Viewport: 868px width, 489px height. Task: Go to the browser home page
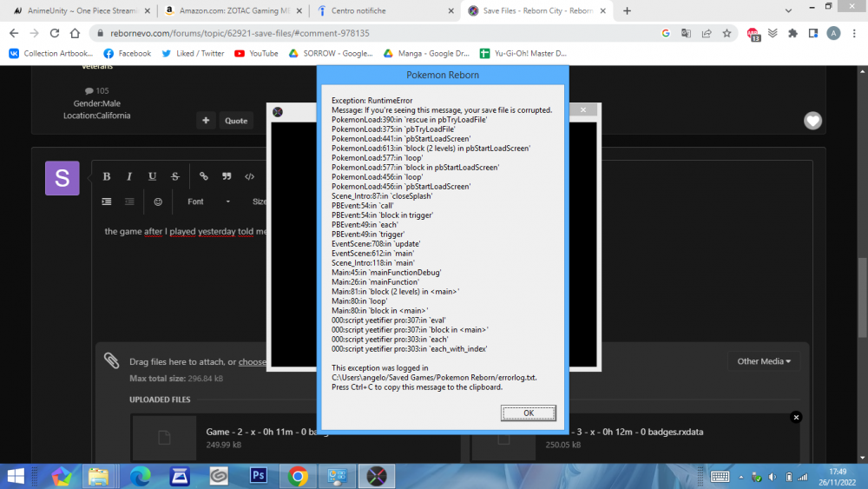[75, 33]
